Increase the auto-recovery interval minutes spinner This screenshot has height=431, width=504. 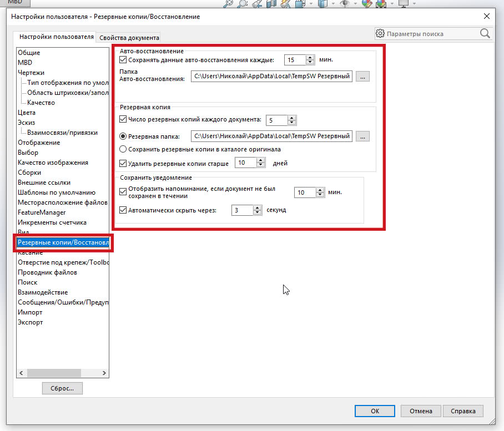[x=310, y=58]
